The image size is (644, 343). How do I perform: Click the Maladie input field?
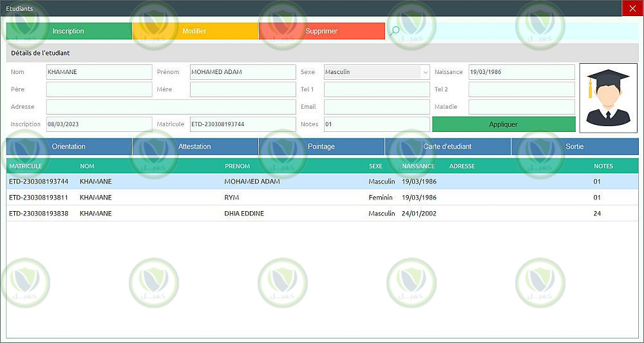click(x=522, y=107)
